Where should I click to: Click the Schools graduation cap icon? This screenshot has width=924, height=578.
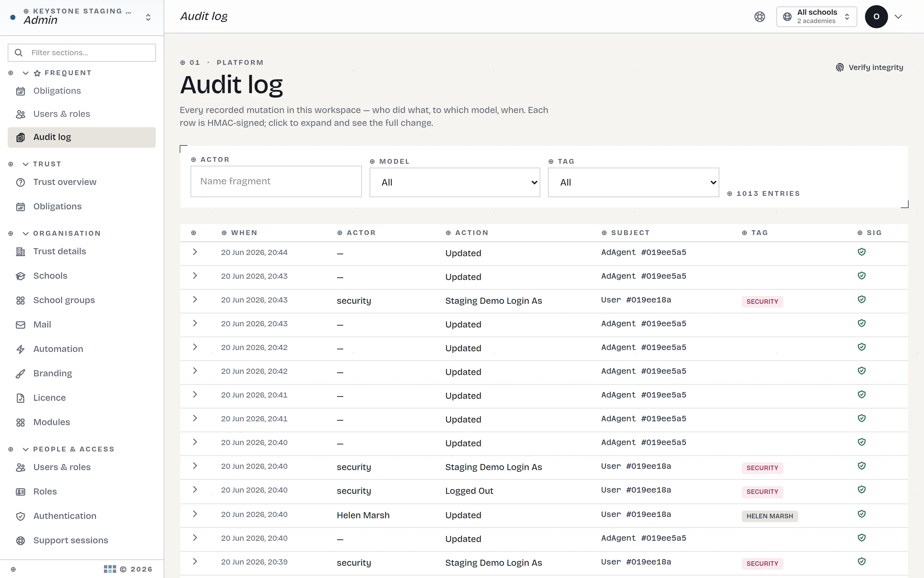click(x=21, y=276)
